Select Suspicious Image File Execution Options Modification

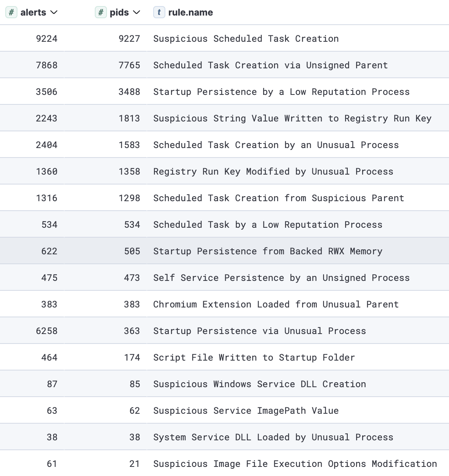(295, 464)
